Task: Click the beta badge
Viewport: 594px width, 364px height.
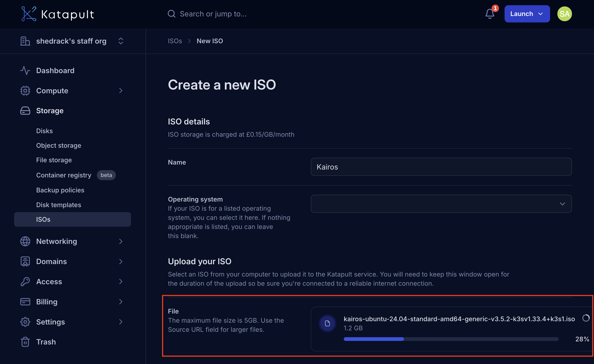Action: click(106, 175)
